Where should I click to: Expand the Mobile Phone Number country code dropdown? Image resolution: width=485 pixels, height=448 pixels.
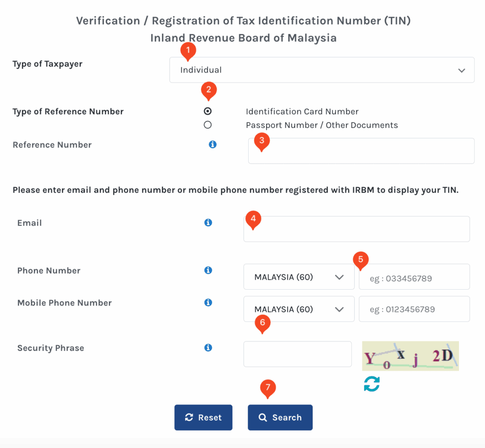pyautogui.click(x=298, y=309)
